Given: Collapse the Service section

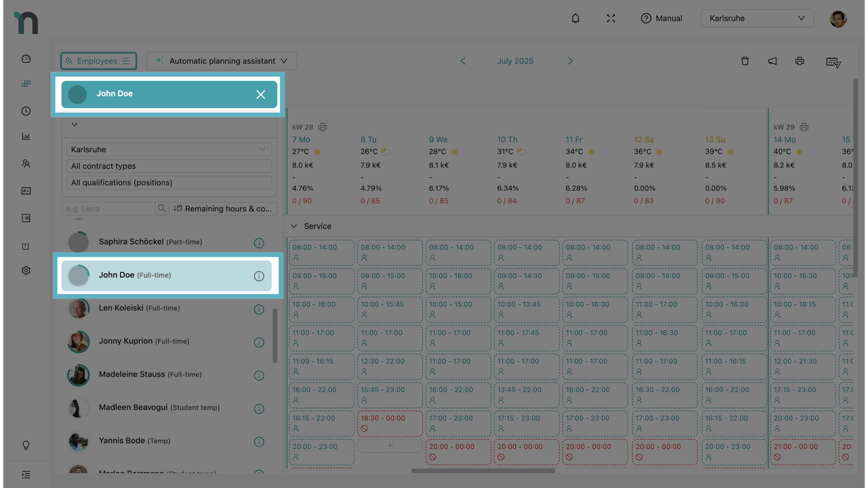Looking at the screenshot, I should point(294,226).
